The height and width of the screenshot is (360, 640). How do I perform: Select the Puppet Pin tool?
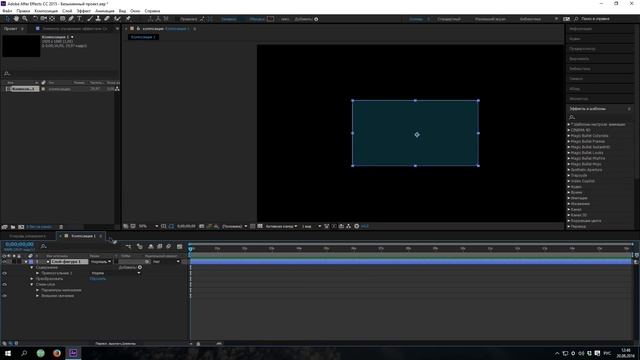[x=128, y=19]
